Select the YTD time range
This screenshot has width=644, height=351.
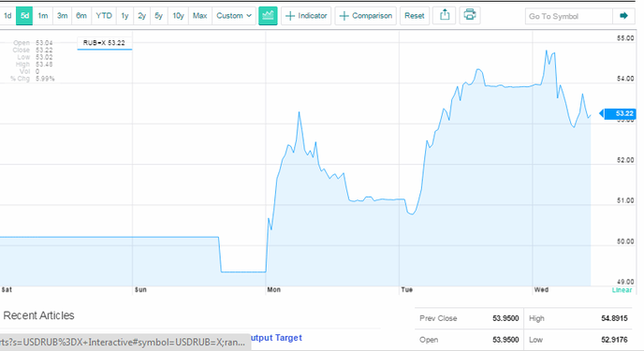[x=104, y=16]
